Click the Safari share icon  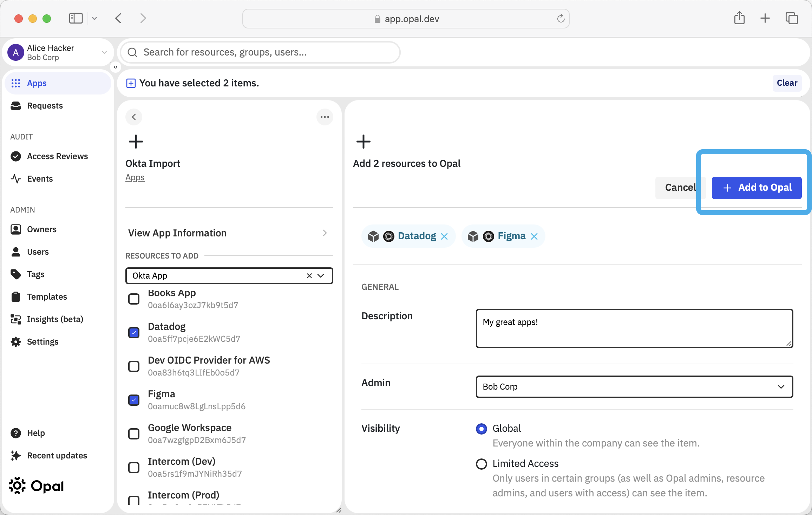click(739, 18)
